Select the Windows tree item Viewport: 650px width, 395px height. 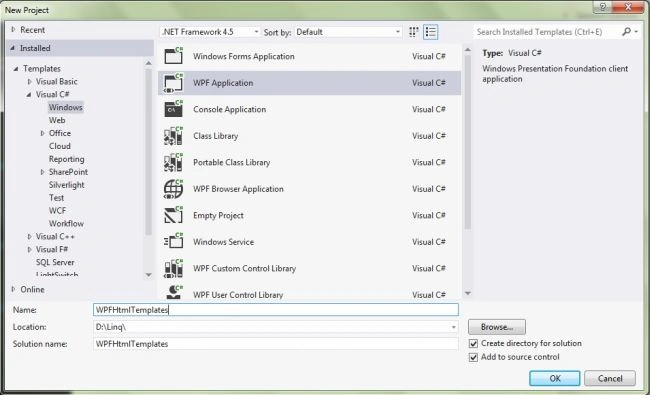point(65,107)
